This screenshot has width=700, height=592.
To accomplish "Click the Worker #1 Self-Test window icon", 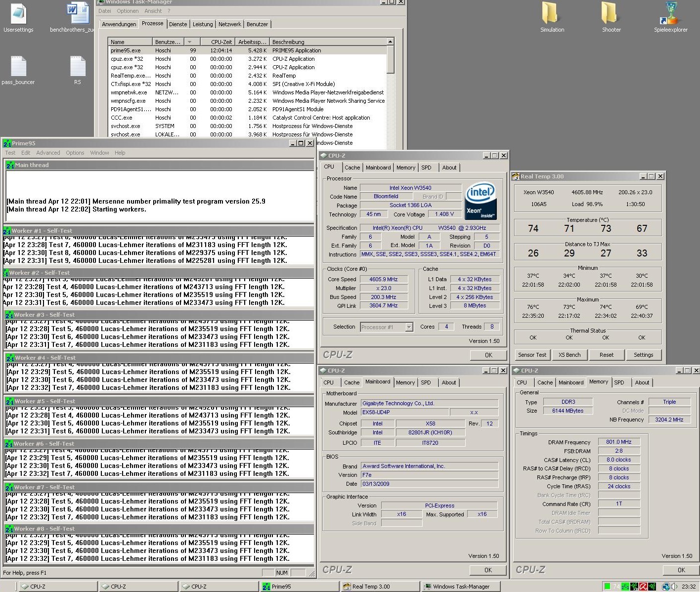I will pyautogui.click(x=7, y=231).
